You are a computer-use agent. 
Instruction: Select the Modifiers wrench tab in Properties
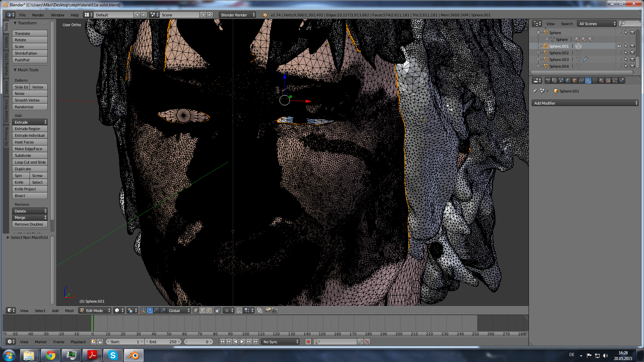point(588,80)
